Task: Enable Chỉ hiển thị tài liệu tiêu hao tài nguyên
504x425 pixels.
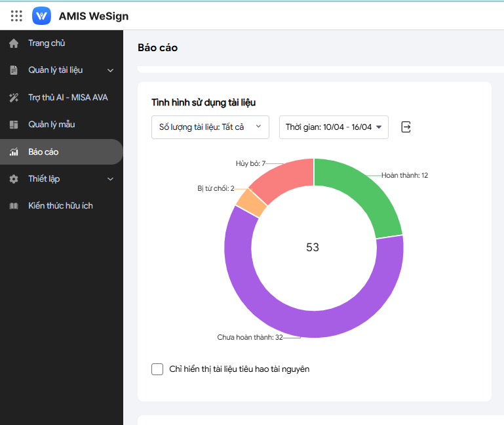Action: pos(157,369)
